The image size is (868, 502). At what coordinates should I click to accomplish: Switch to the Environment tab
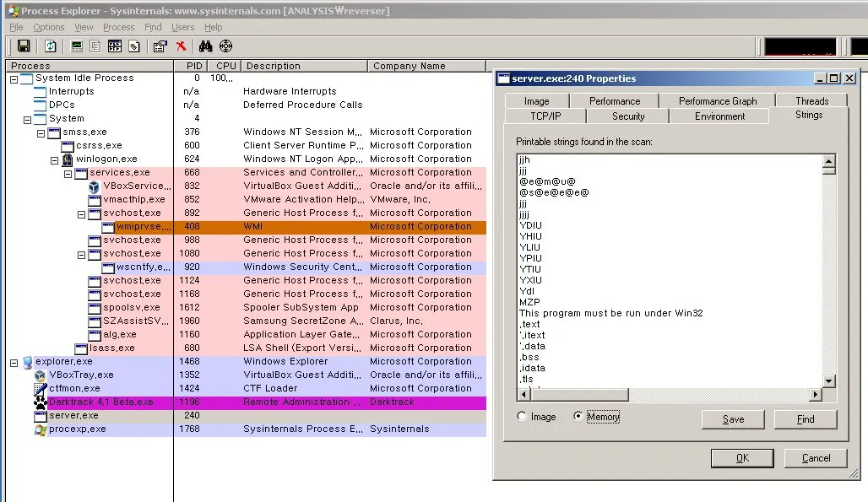(x=719, y=116)
